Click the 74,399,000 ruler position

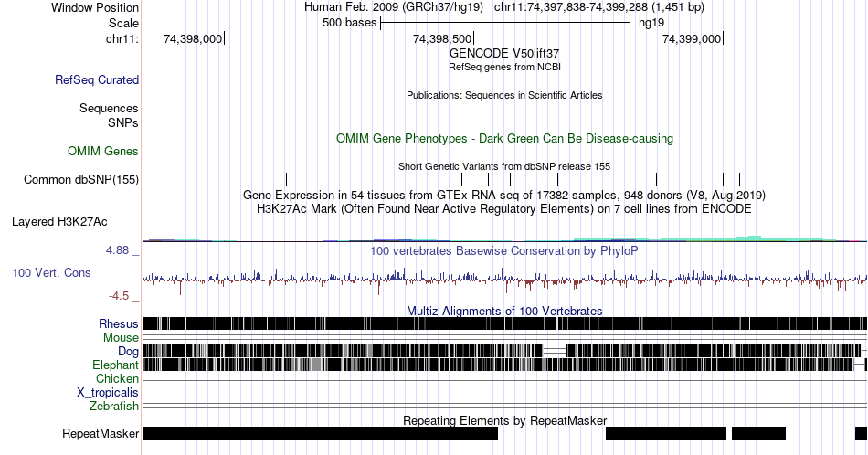click(x=692, y=38)
